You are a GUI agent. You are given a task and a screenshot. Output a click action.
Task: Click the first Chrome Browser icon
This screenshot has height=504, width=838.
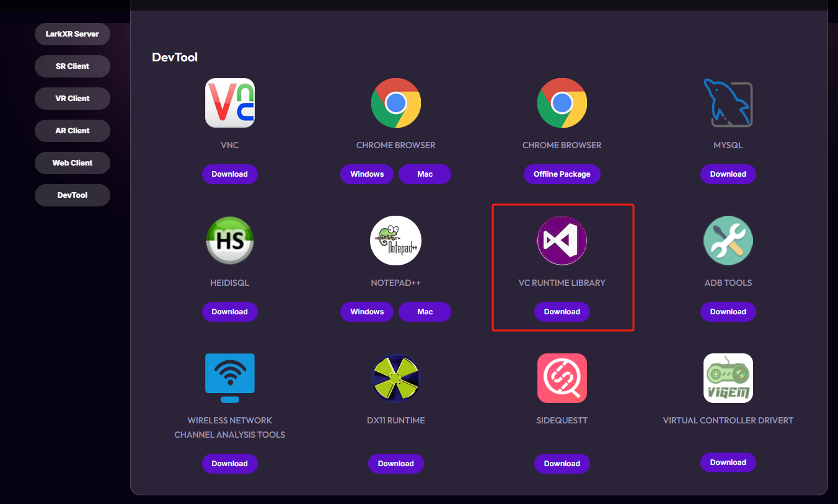396,103
